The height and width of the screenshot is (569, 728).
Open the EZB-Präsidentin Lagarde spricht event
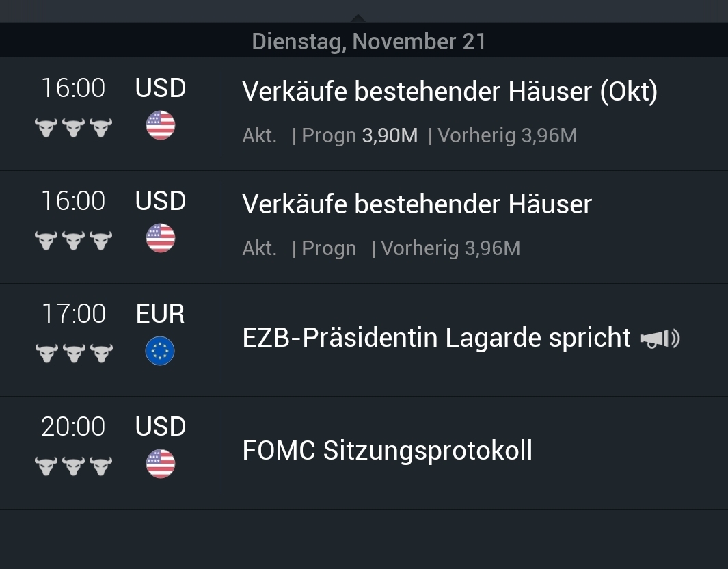click(436, 338)
